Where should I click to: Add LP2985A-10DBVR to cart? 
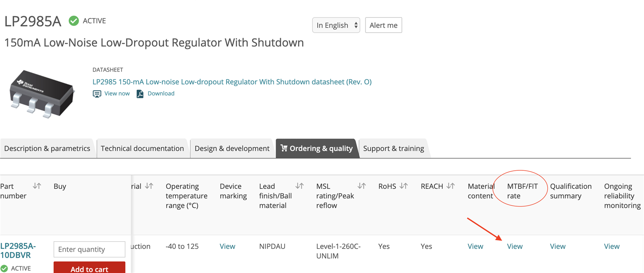tap(89, 268)
